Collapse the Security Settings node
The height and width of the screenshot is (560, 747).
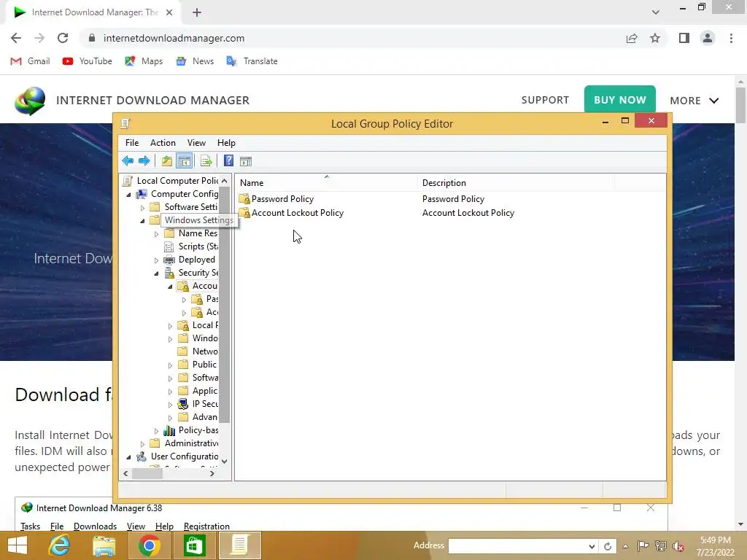pos(156,273)
